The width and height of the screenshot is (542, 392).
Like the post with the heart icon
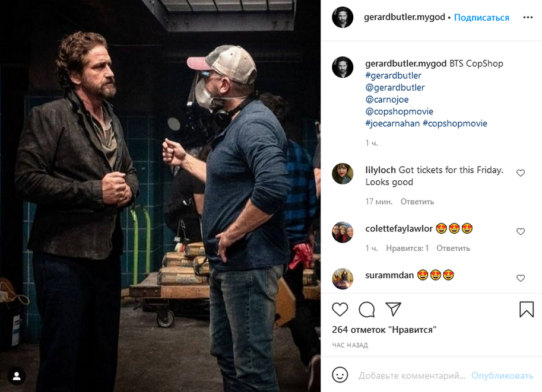click(x=340, y=309)
